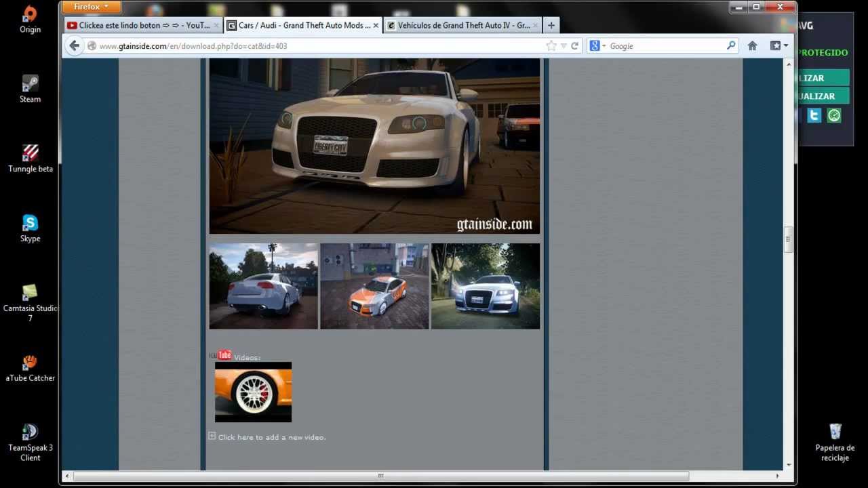Play the orange car wheel video thumbnail
The height and width of the screenshot is (488, 868).
pos(253,392)
